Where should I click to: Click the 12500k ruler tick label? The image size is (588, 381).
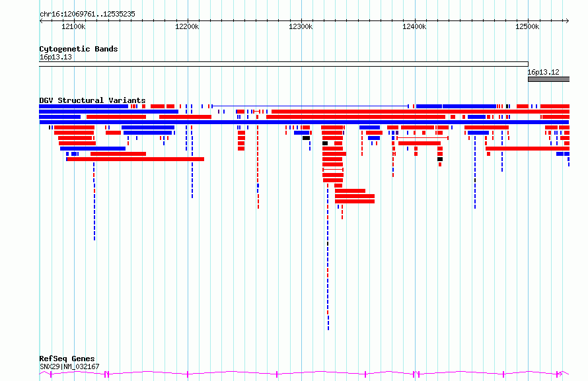pyautogui.click(x=527, y=26)
